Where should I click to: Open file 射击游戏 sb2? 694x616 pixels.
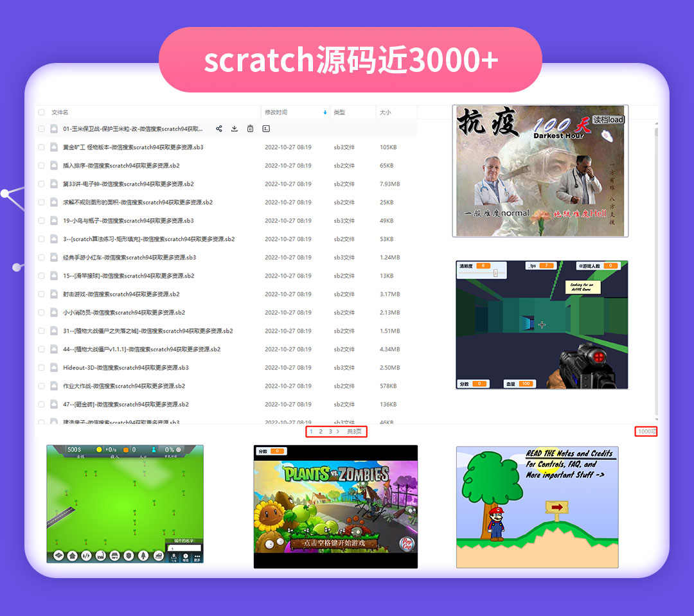[x=121, y=294]
